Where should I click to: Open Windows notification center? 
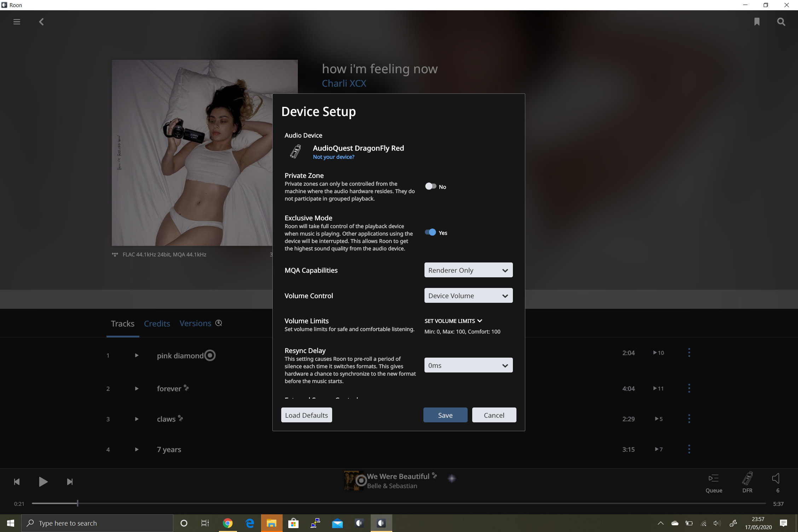(x=783, y=523)
